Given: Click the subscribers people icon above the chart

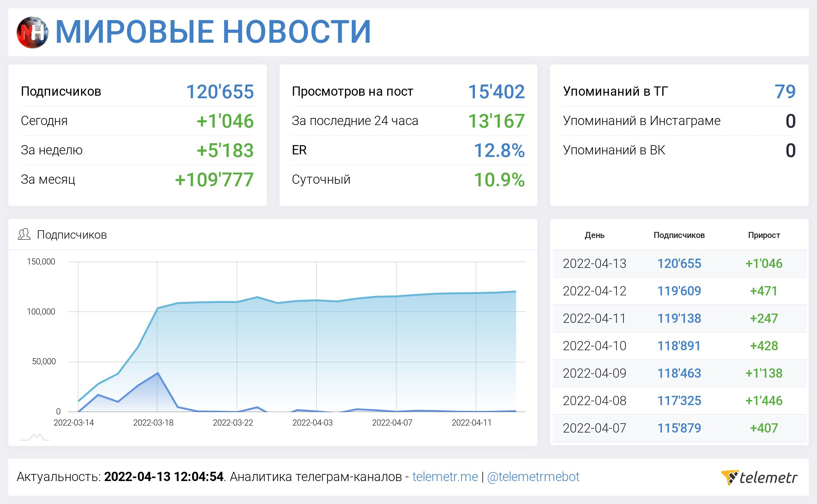Looking at the screenshot, I should click(x=24, y=234).
